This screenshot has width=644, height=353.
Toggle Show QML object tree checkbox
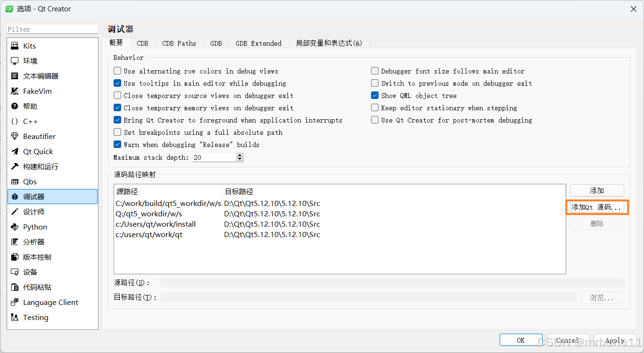[375, 96]
